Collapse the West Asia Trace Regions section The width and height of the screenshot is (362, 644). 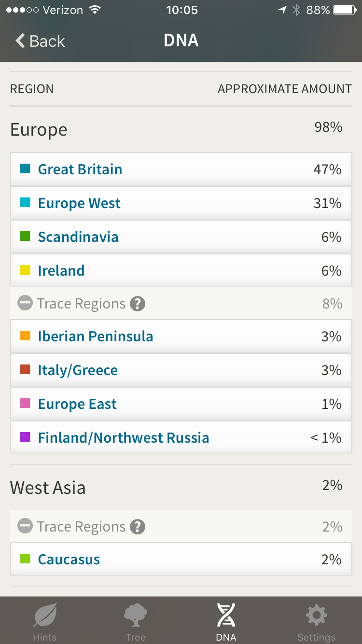(x=25, y=527)
